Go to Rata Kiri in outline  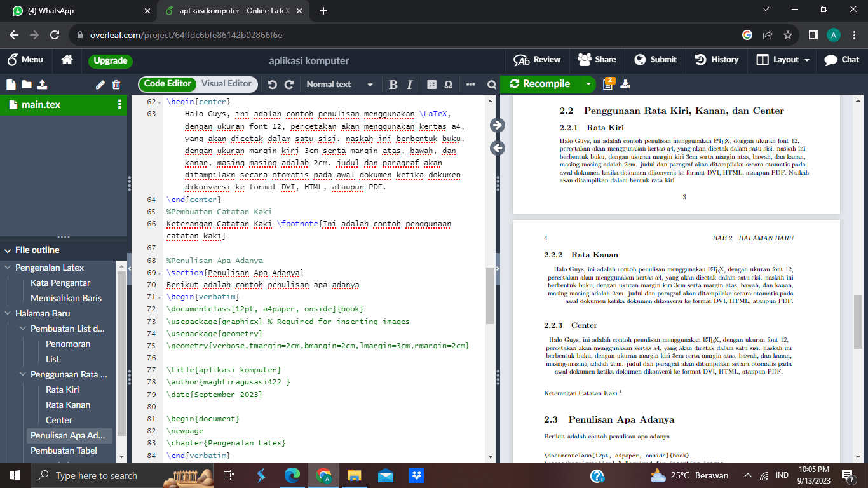(62, 390)
